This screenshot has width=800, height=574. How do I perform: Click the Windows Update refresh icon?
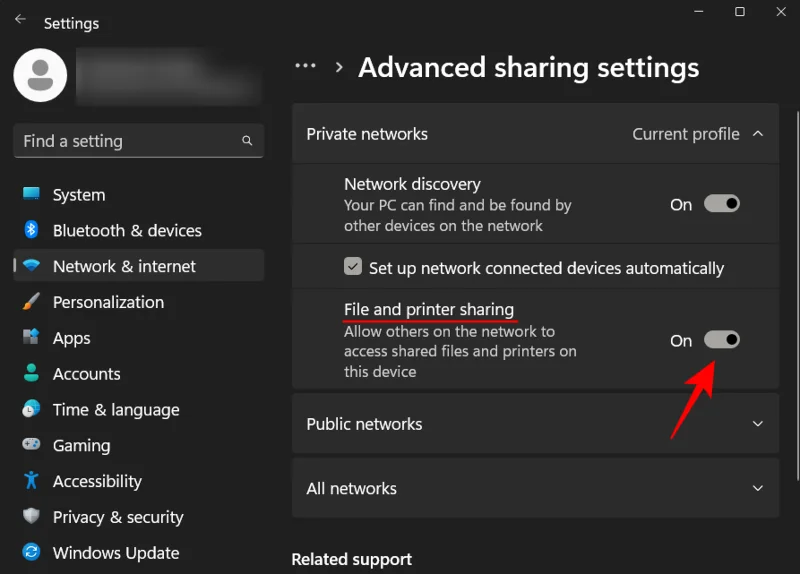[31, 552]
